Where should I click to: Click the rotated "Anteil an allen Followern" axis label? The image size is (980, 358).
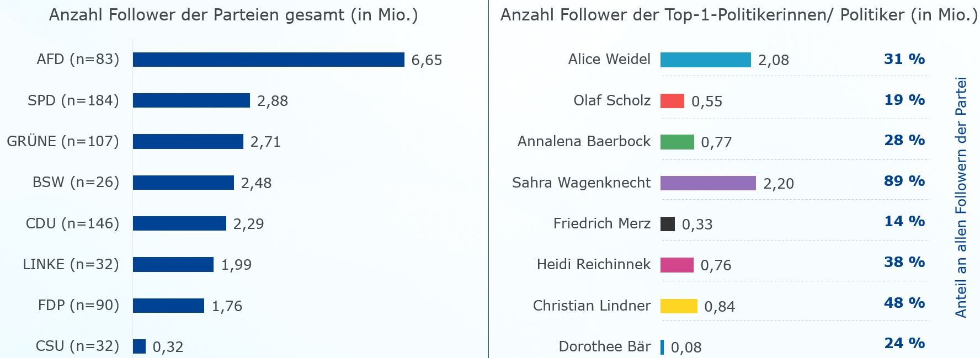pos(961,197)
